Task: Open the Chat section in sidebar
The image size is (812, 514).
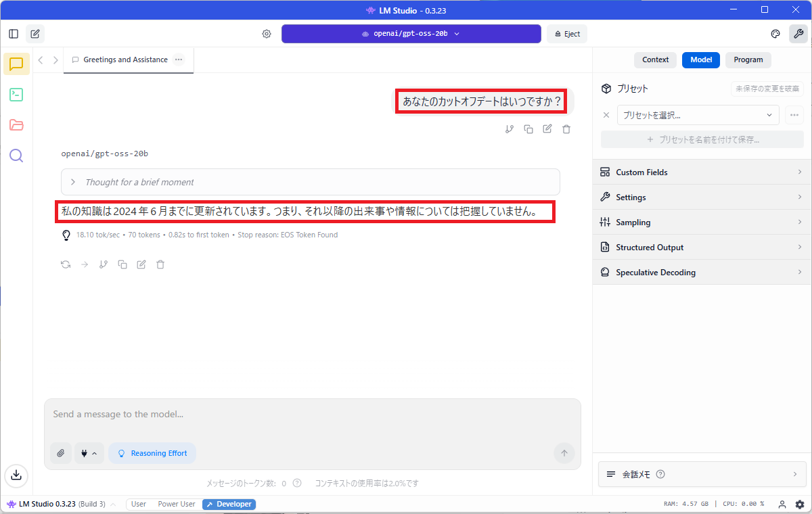Action: coord(17,64)
